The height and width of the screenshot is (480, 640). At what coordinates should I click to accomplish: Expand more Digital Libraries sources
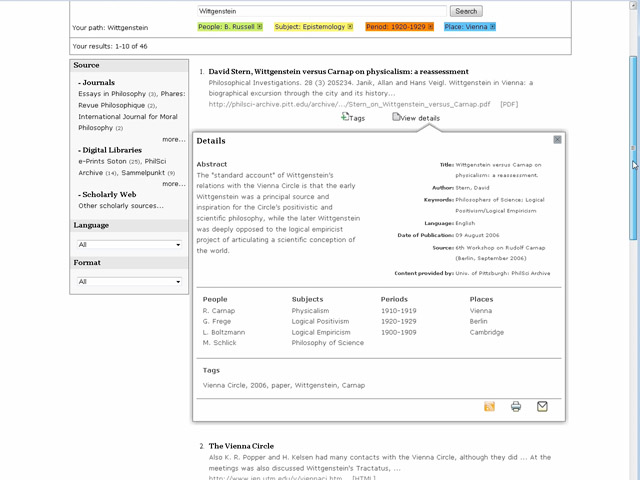tap(173, 184)
